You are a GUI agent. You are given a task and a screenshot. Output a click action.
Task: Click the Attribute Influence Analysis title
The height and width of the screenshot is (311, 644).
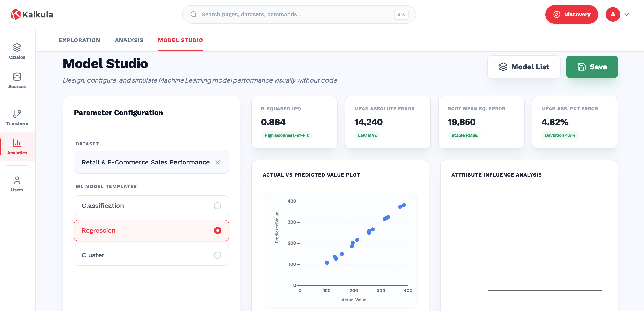pos(496,175)
